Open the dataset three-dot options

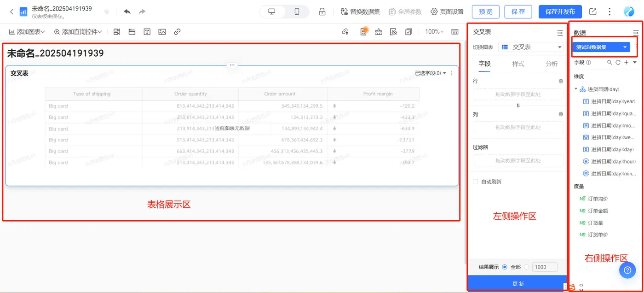[x=637, y=47]
